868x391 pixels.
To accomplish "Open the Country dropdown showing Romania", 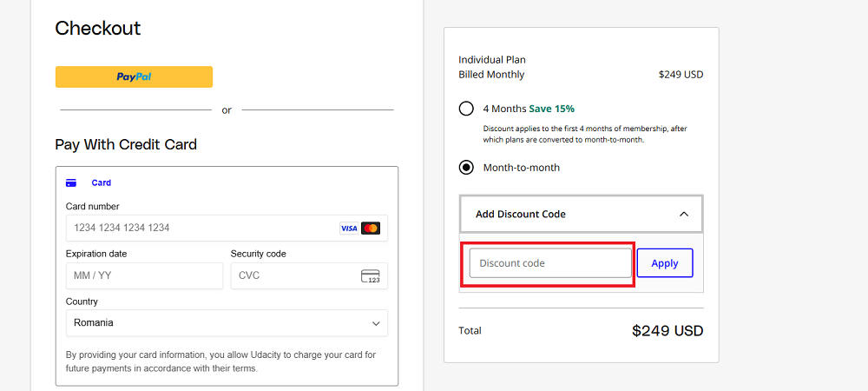I will click(226, 323).
